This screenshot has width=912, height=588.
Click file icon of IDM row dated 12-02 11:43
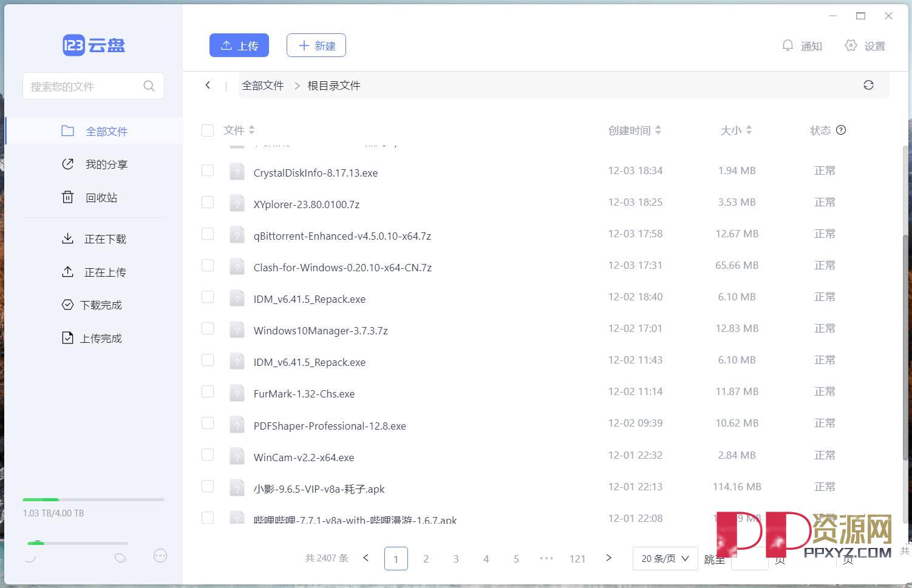coord(237,362)
